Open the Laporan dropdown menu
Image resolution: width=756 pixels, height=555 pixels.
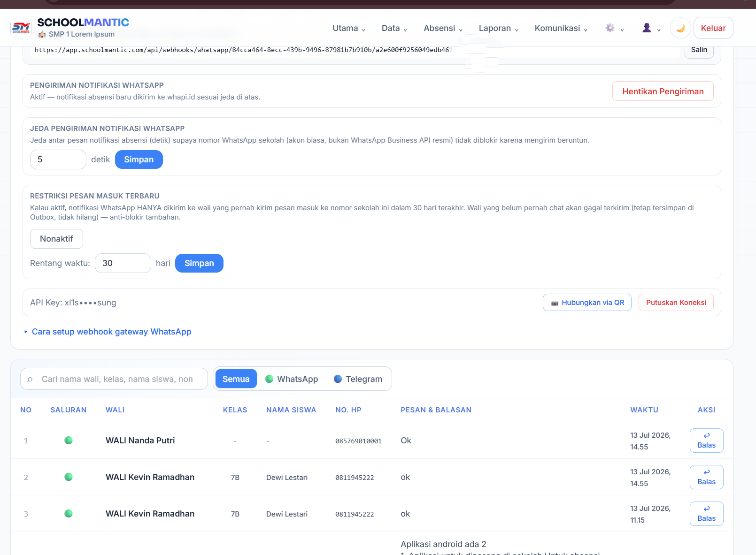pyautogui.click(x=498, y=28)
